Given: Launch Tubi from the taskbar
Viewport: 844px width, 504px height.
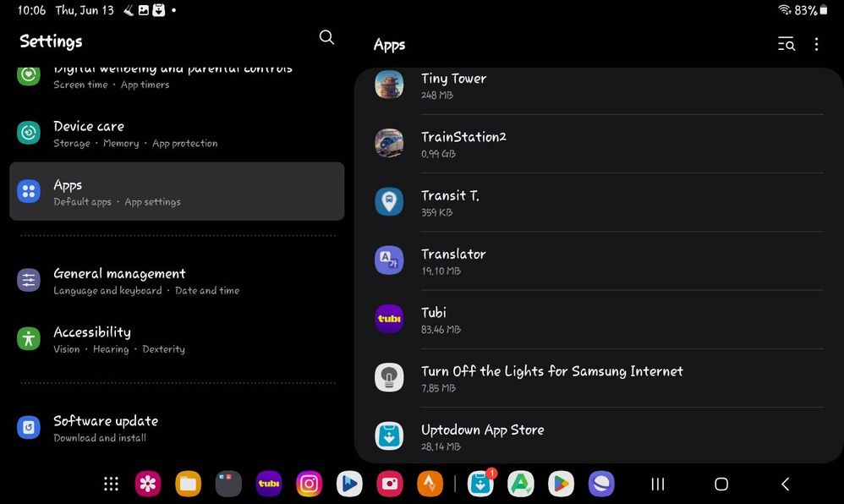Looking at the screenshot, I should tap(269, 484).
